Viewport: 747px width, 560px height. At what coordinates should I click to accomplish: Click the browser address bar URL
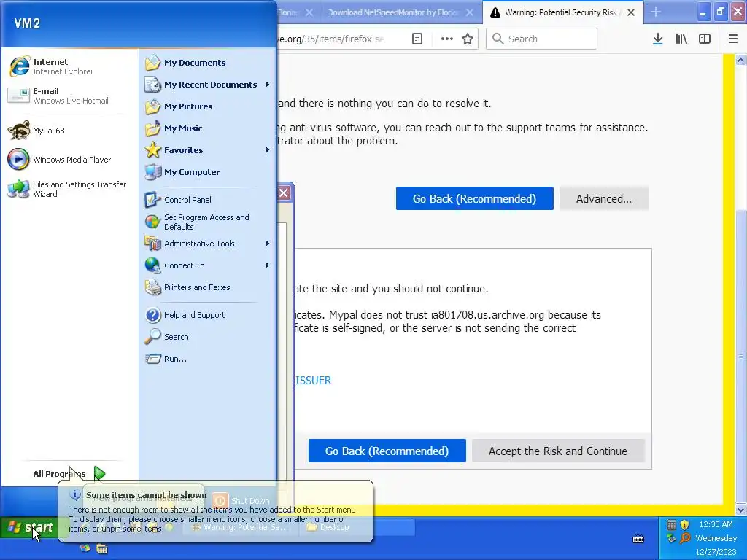click(x=331, y=39)
